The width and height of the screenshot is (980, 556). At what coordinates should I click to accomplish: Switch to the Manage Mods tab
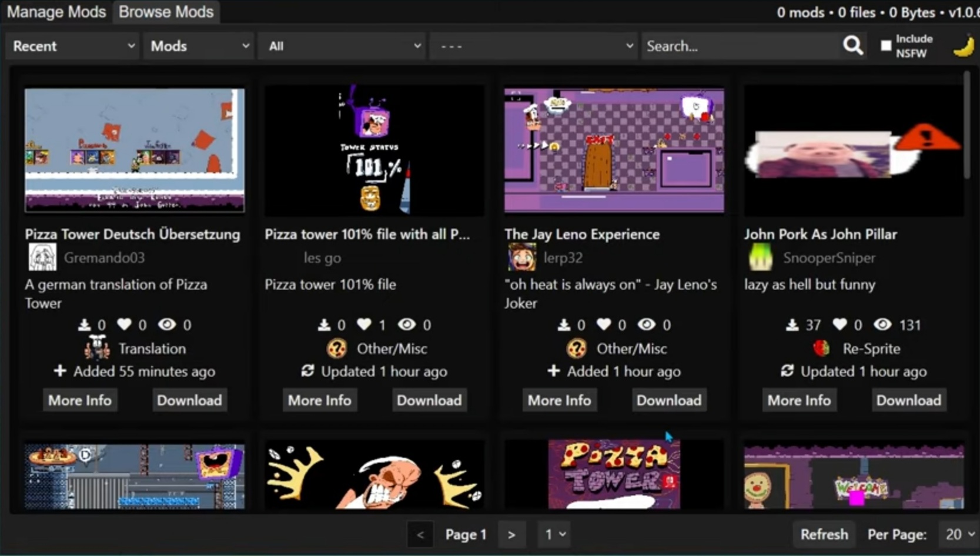(56, 12)
